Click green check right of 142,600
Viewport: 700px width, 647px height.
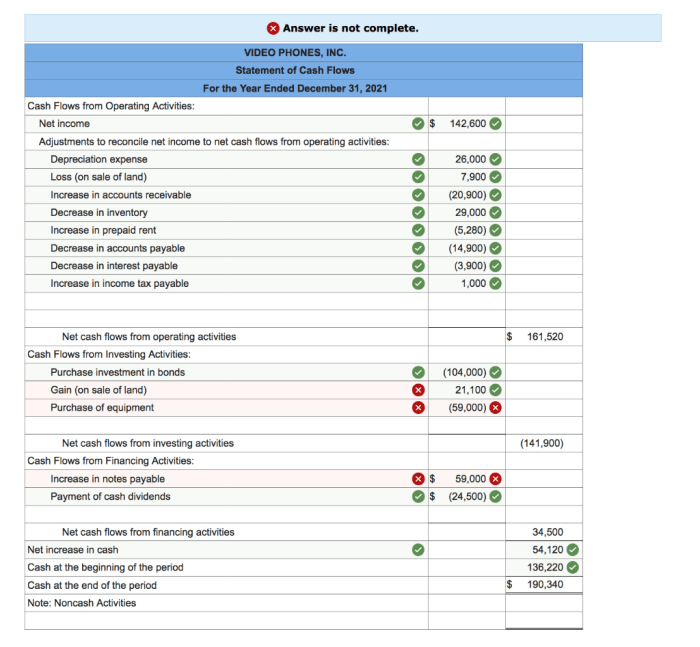pos(495,124)
